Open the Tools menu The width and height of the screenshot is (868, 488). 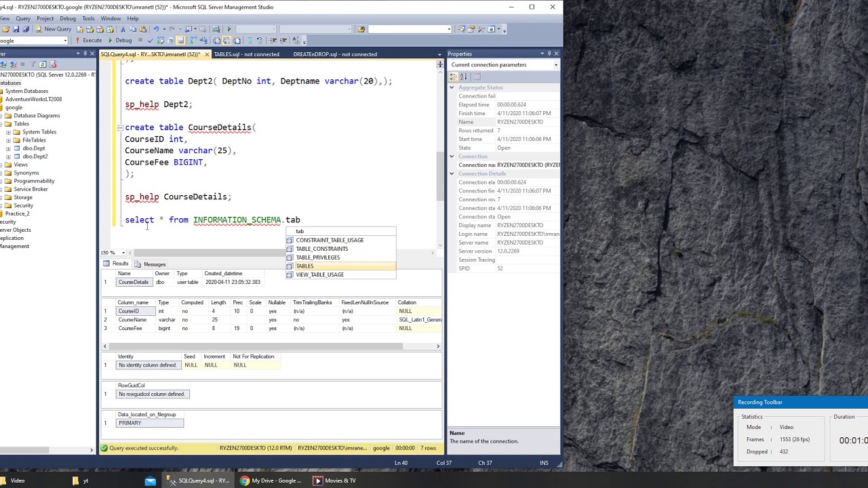88,18
